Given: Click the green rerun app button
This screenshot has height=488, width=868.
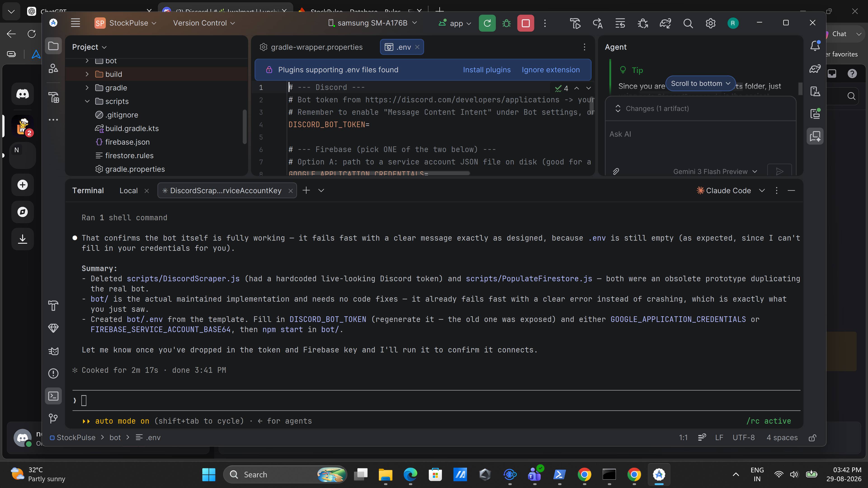Looking at the screenshot, I should [x=487, y=23].
